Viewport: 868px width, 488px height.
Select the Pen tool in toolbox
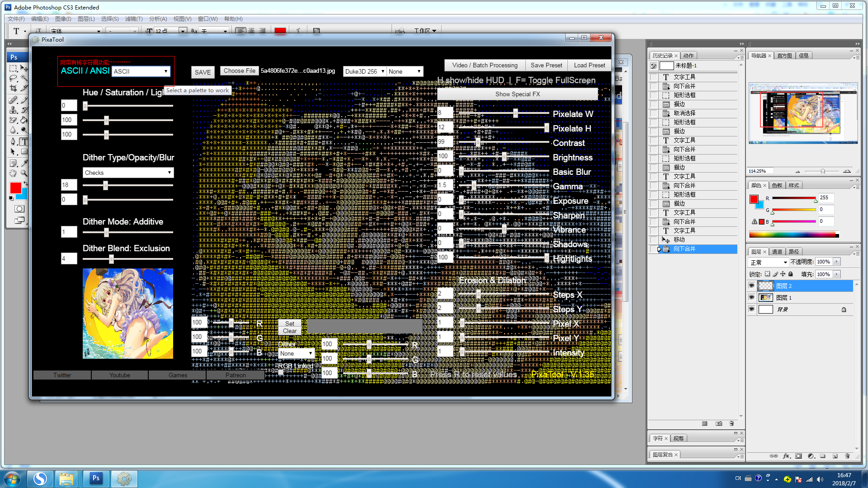(x=13, y=141)
